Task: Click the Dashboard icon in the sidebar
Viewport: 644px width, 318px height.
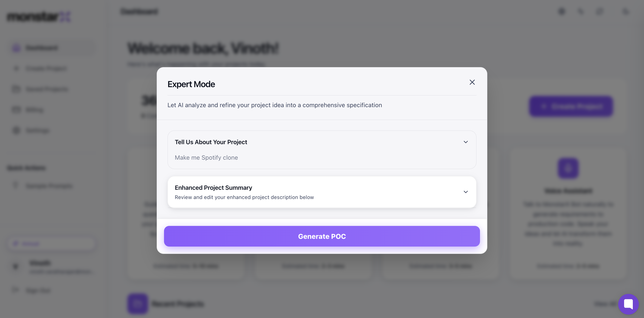Action: (17, 48)
